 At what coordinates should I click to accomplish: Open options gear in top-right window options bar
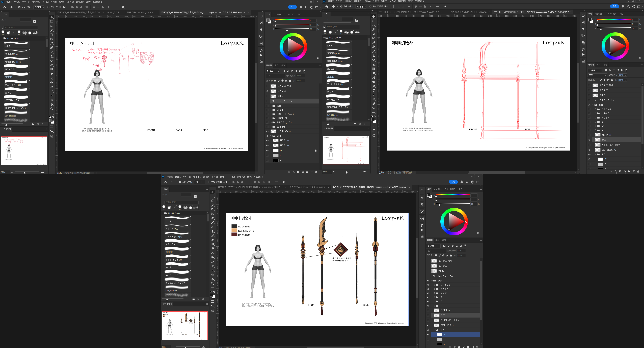pyautogui.click(x=445, y=7)
